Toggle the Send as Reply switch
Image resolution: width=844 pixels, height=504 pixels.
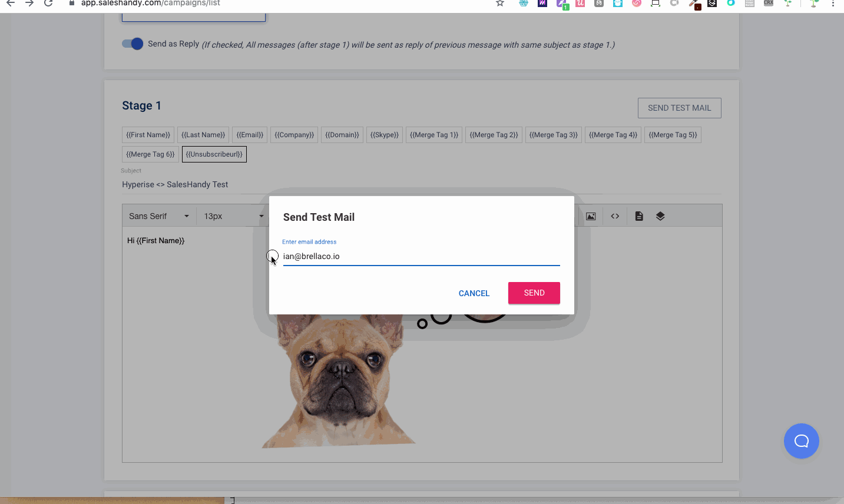tap(133, 44)
